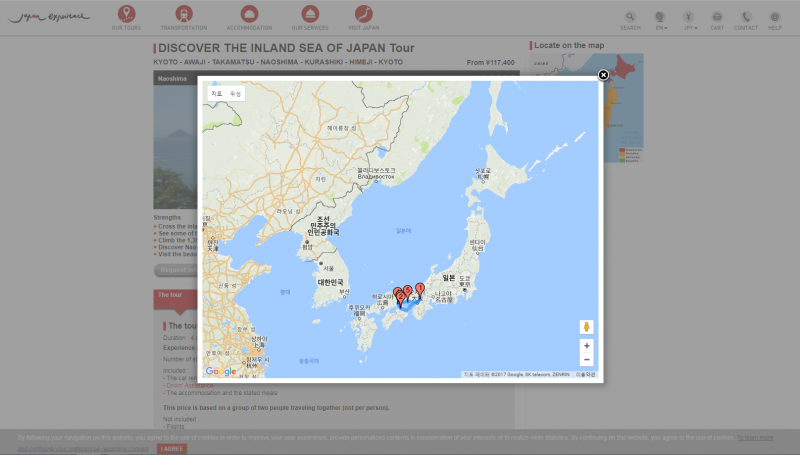Switch map to standard map view (지도)

216,93
